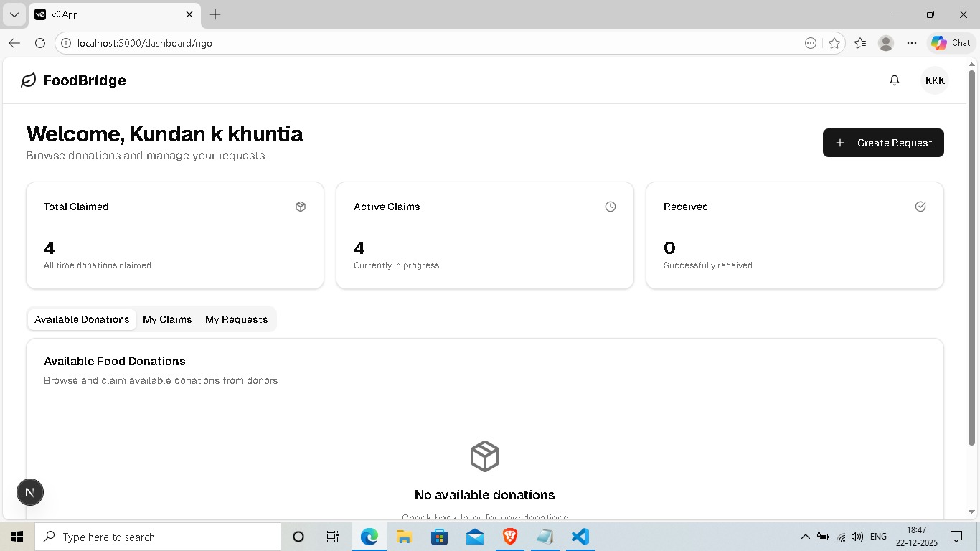Open Microsoft Edge from taskbar
Screen dimensions: 980x551
tap(369, 537)
